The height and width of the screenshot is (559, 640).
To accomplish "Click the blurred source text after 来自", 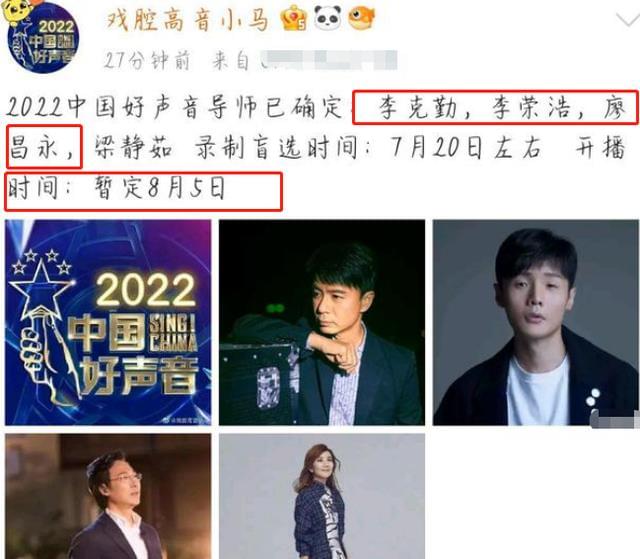I will [x=329, y=60].
